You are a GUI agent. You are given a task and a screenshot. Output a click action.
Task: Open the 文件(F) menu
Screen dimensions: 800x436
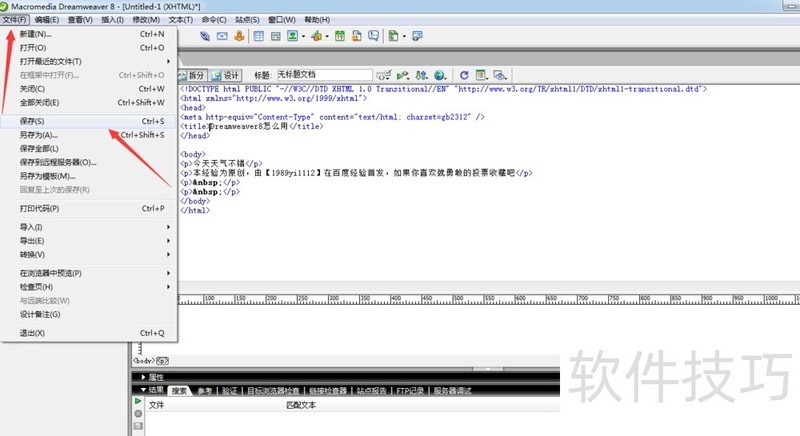coord(15,20)
